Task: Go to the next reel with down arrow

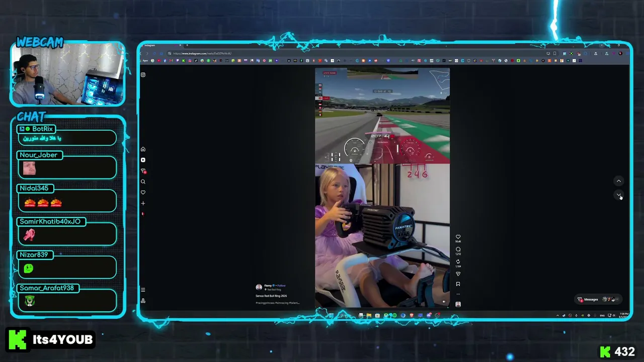Action: (x=619, y=195)
